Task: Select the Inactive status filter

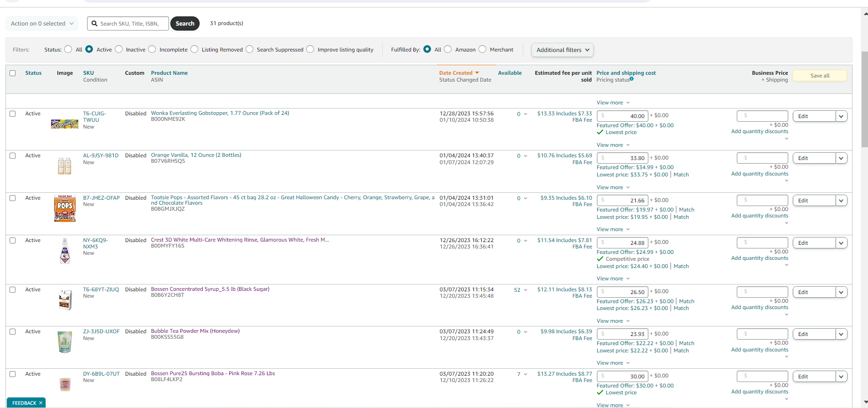Action: coord(119,49)
